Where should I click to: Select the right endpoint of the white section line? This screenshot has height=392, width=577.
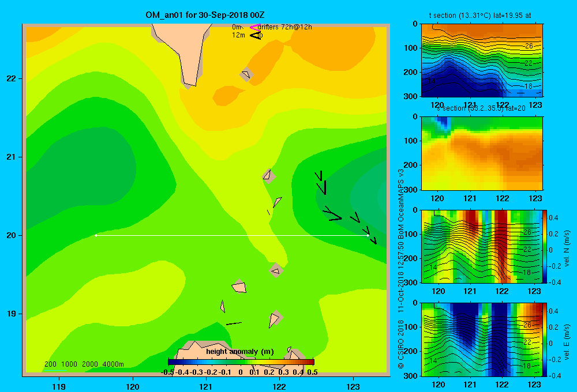tap(368, 235)
